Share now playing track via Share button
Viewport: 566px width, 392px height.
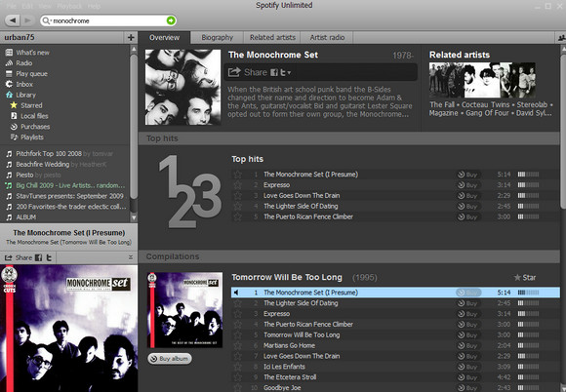pos(19,257)
